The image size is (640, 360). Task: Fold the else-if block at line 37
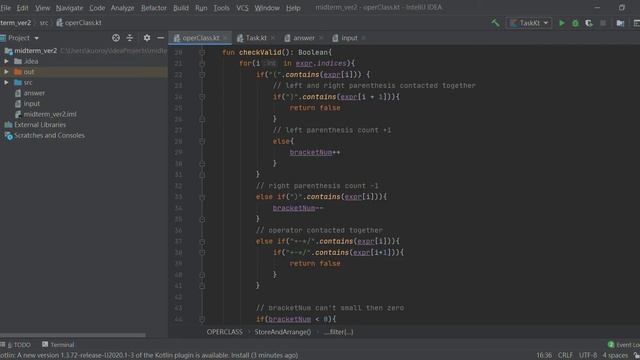202,242
